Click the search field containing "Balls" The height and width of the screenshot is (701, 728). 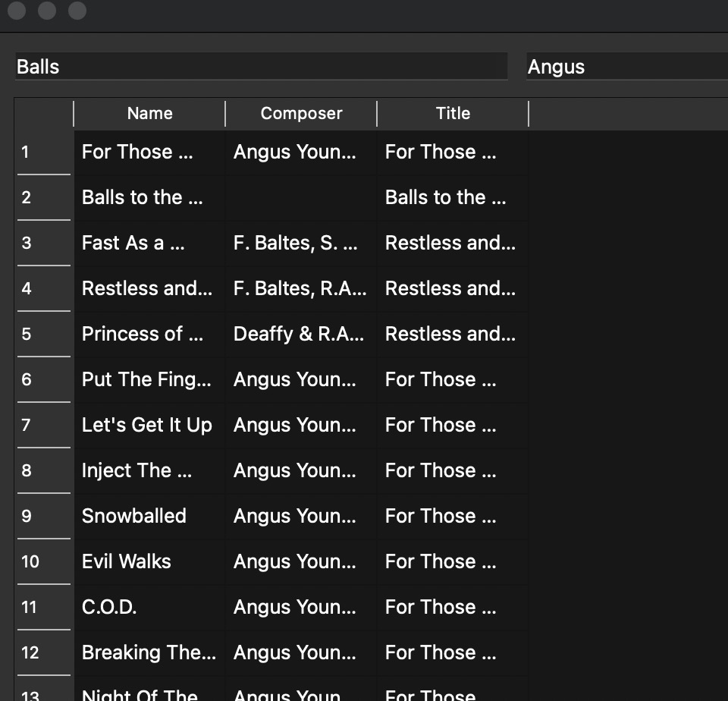pos(261,67)
